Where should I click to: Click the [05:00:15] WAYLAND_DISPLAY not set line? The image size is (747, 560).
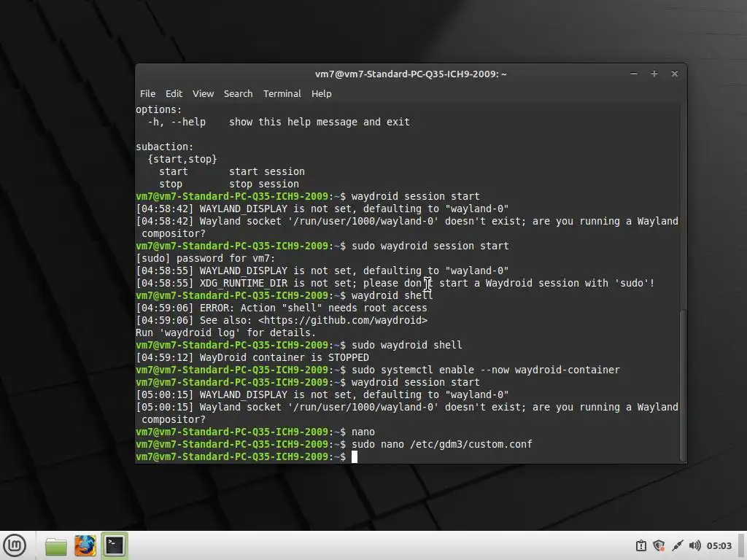point(322,394)
